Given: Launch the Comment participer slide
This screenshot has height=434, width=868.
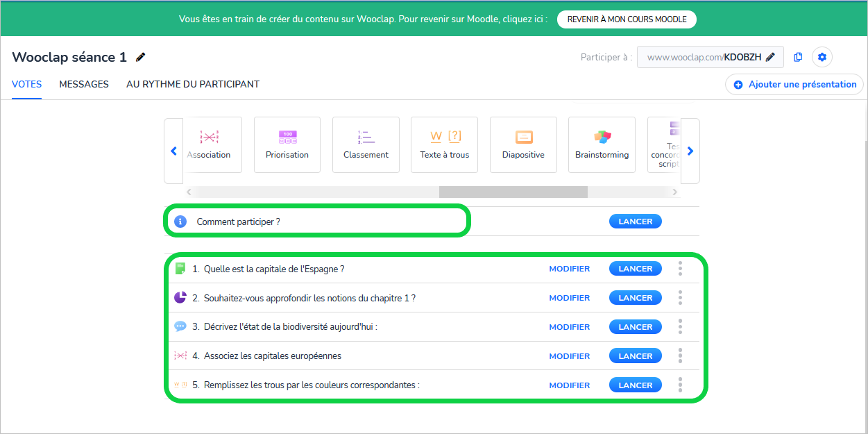Looking at the screenshot, I should tap(636, 222).
